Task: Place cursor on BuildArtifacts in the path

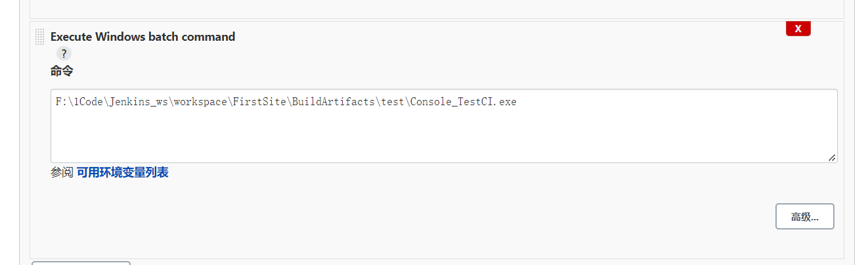Action: (334, 103)
